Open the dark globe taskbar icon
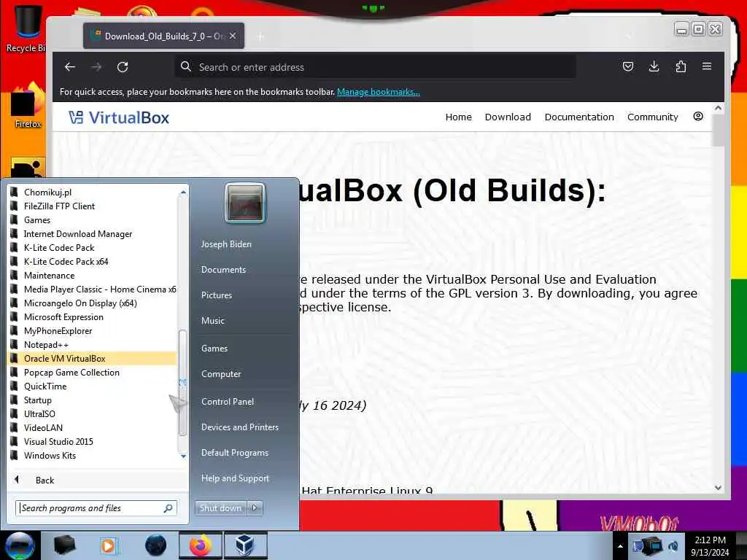This screenshot has width=747, height=560. (156, 545)
